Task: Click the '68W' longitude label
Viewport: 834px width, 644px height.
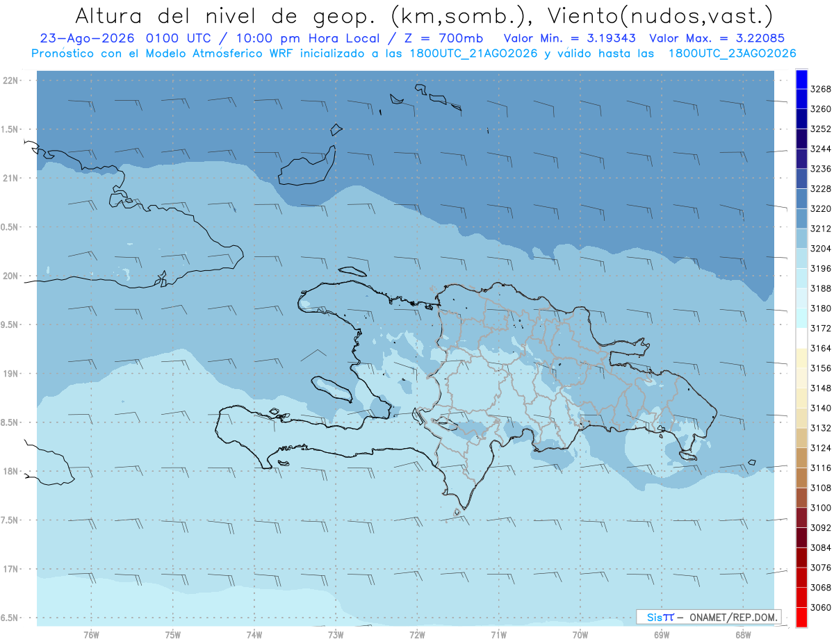Action: point(743,634)
